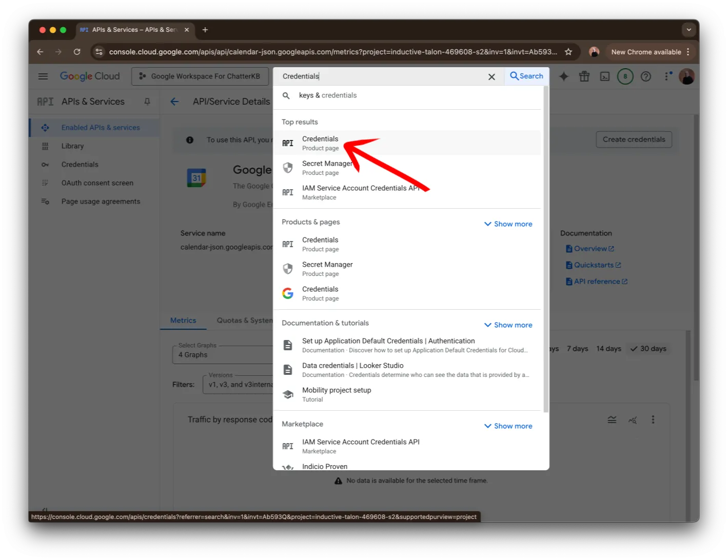Open the console settings three-dot menu

coord(667,76)
